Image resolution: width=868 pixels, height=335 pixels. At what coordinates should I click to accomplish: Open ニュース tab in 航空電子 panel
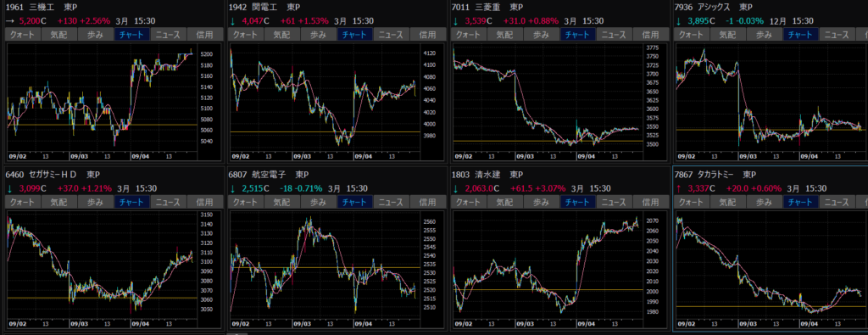point(392,202)
